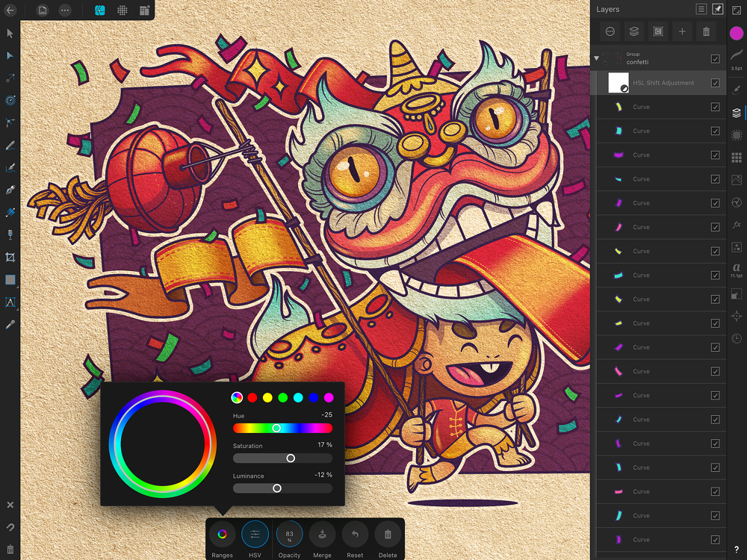Select the Crop tool
This screenshot has height=560, width=747.
pos(10,258)
